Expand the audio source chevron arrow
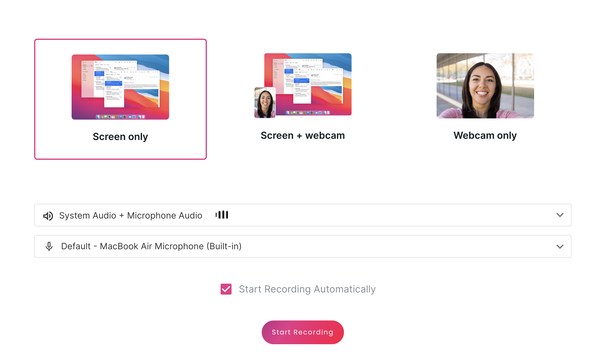 click(x=560, y=215)
